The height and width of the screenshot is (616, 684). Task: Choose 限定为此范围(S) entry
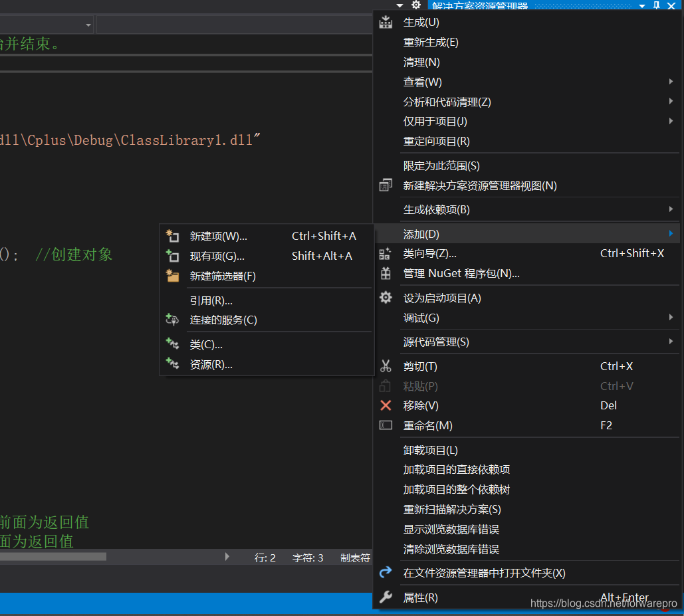(441, 165)
